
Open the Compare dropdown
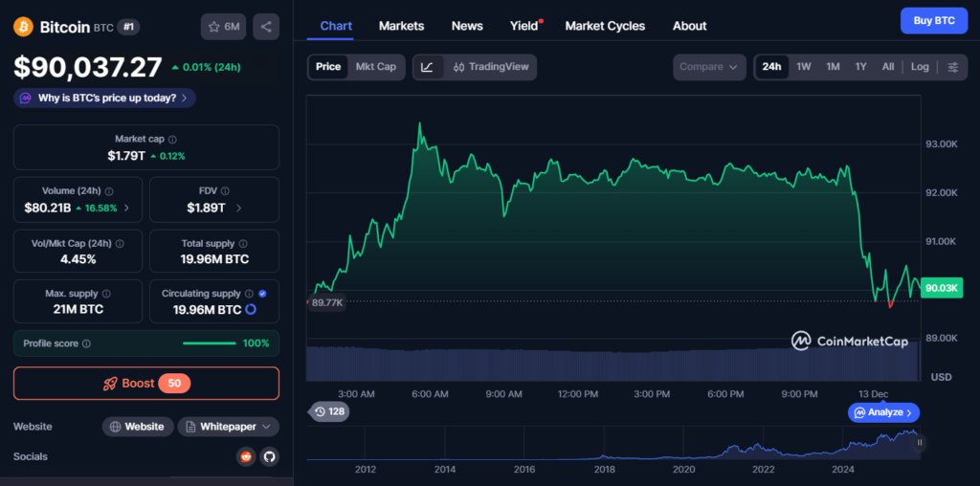[x=709, y=67]
